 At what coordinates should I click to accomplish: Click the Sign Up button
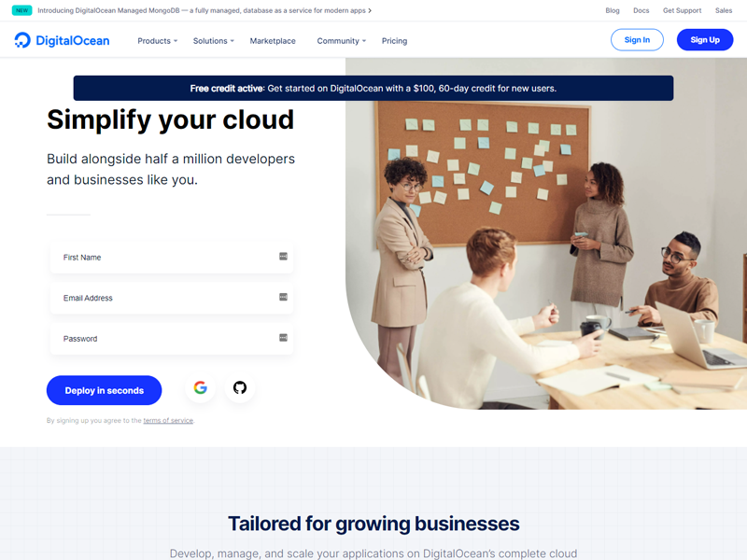pos(705,40)
